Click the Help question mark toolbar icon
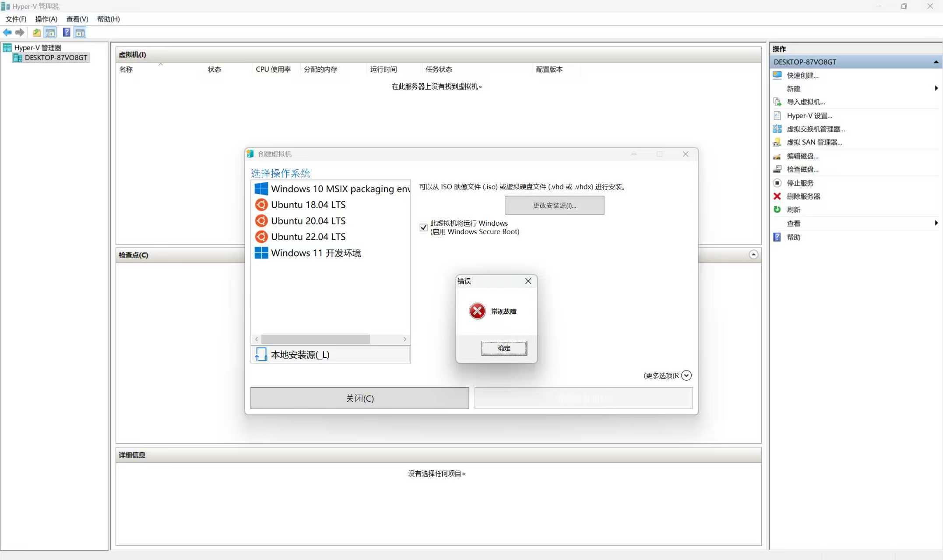This screenshot has height=560, width=943. (x=67, y=32)
